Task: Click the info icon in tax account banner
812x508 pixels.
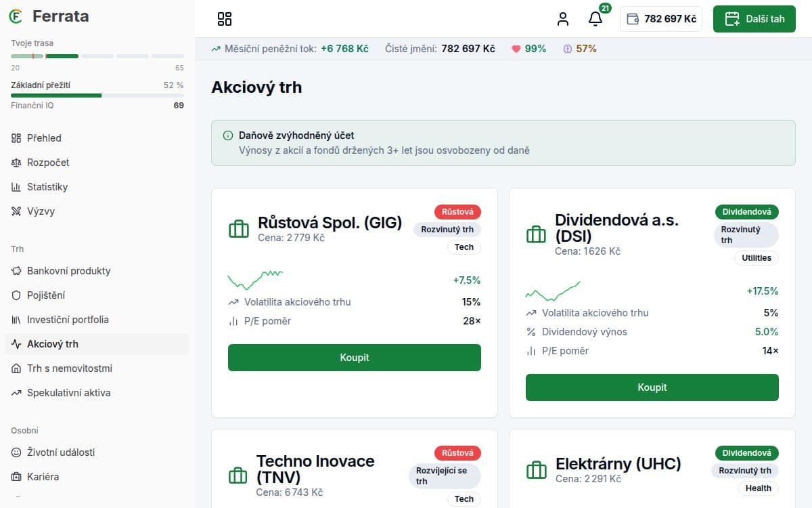Action: coord(228,136)
